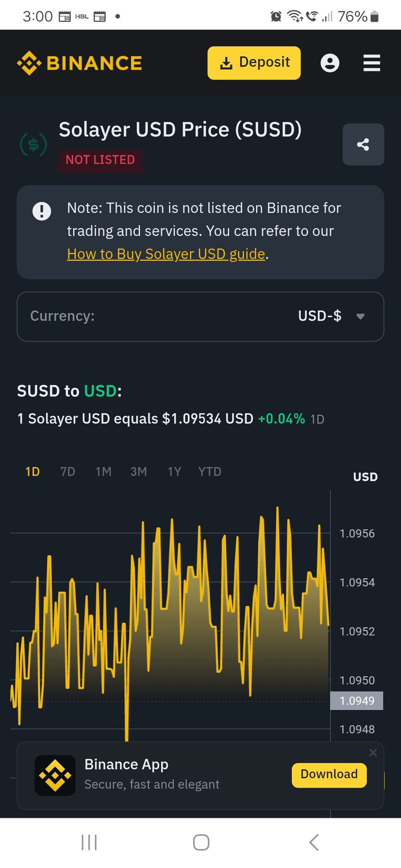Dismiss the Binance App download banner
401x868 pixels.
pyautogui.click(x=373, y=753)
